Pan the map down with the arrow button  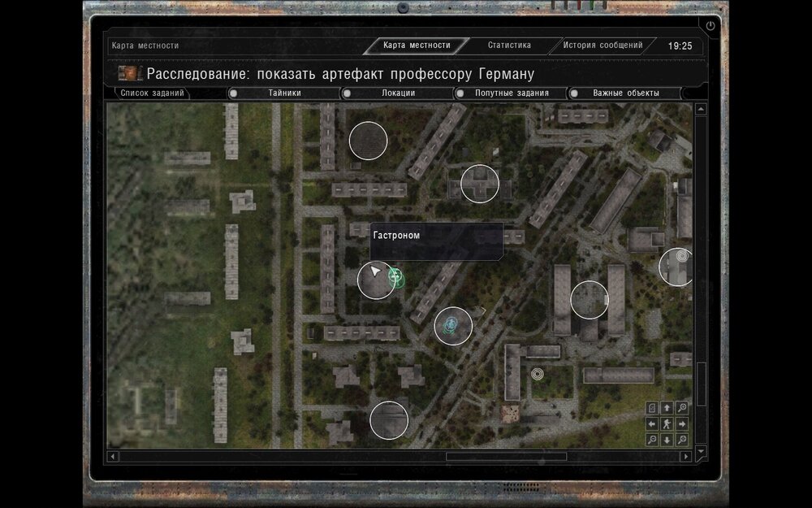[x=667, y=440]
